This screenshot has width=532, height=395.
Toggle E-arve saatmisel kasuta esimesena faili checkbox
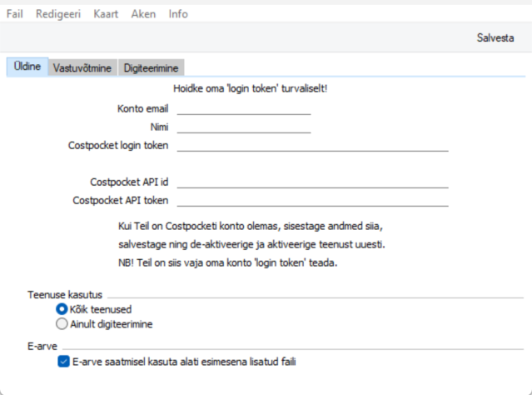pos(63,362)
